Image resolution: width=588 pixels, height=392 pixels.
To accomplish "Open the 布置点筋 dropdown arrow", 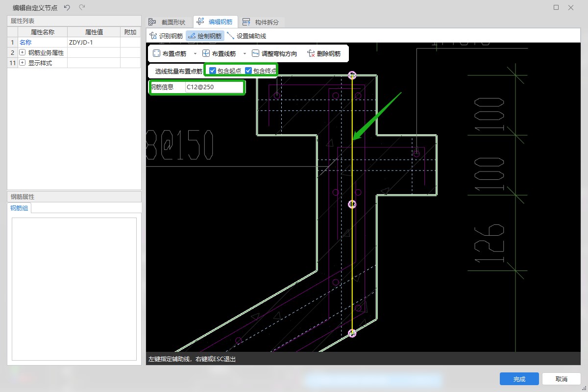I will pos(195,53).
